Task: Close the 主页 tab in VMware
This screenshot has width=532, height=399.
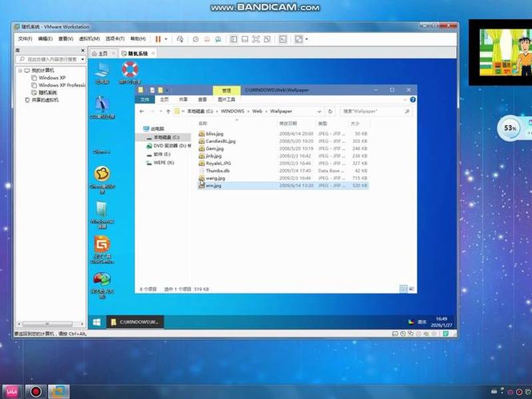Action: click(114, 53)
